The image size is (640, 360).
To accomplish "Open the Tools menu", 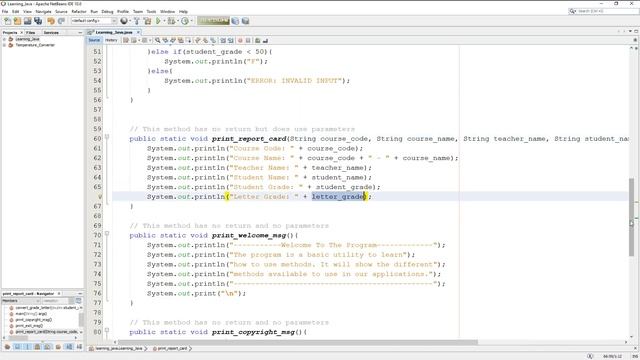I will [151, 11].
